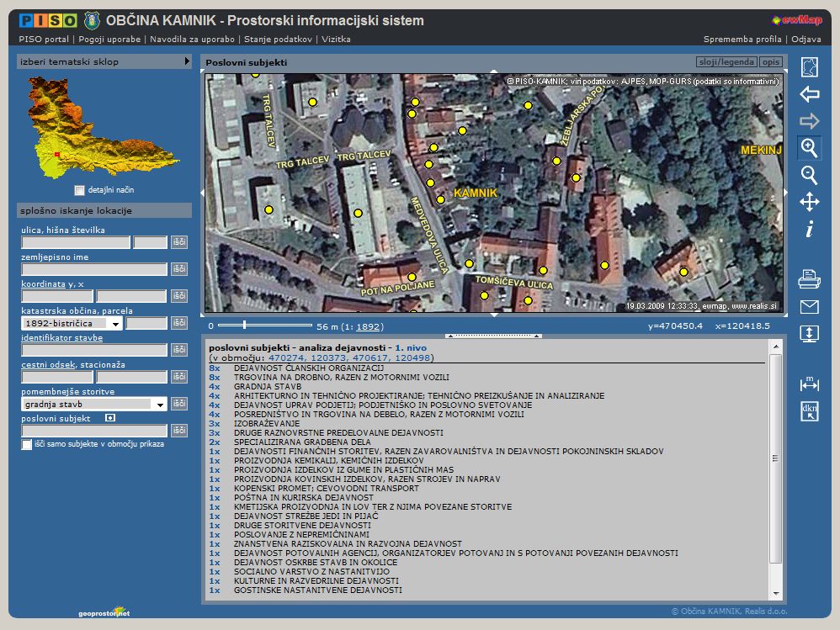Send map by email icon

coord(809,306)
